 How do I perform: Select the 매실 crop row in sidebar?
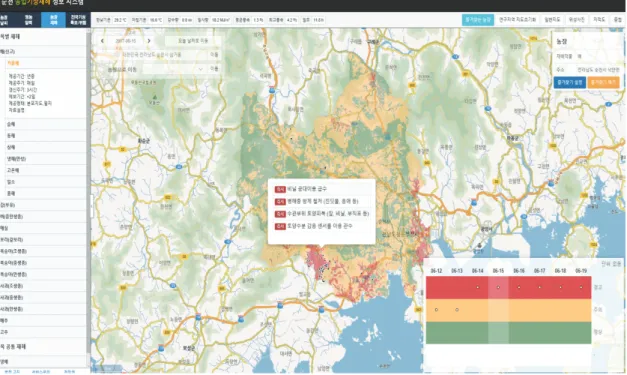[x=43, y=228]
